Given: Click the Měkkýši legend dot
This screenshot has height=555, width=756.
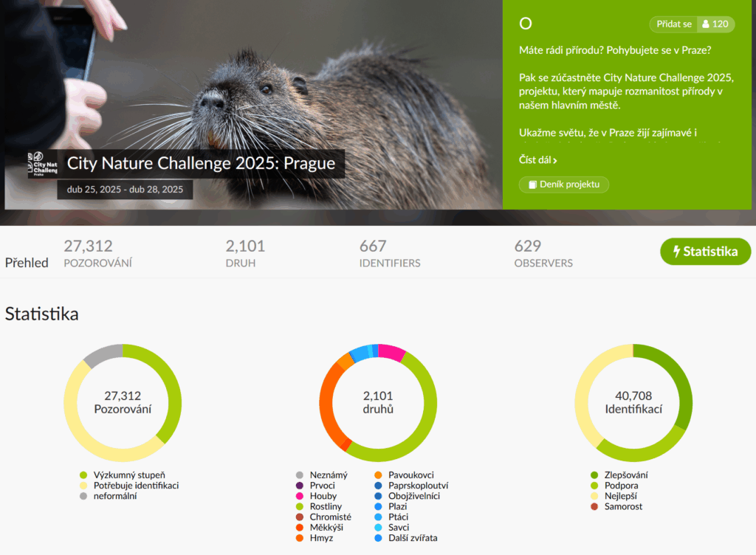Looking at the screenshot, I should 300,528.
